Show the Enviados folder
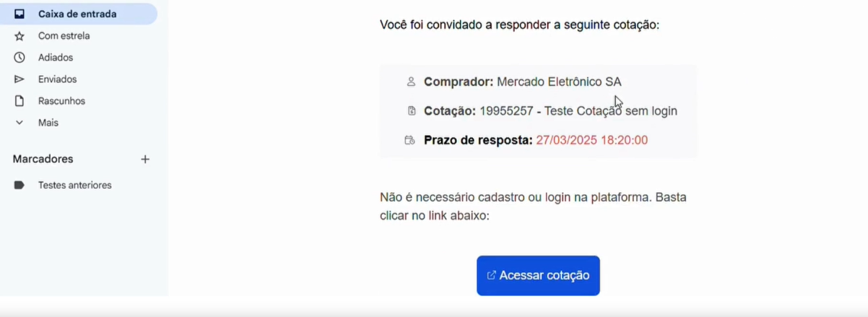Viewport: 868px width, 317px height. point(57,79)
